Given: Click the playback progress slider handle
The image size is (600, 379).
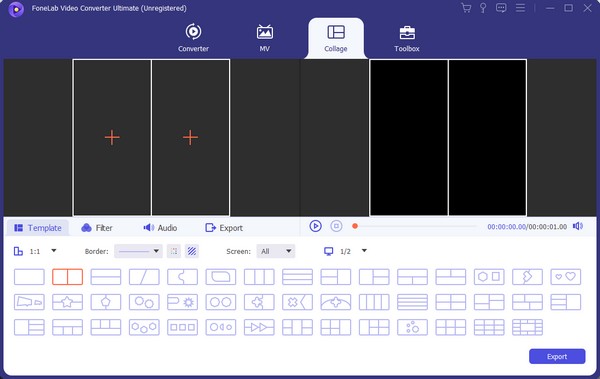Looking at the screenshot, I should click(x=355, y=226).
